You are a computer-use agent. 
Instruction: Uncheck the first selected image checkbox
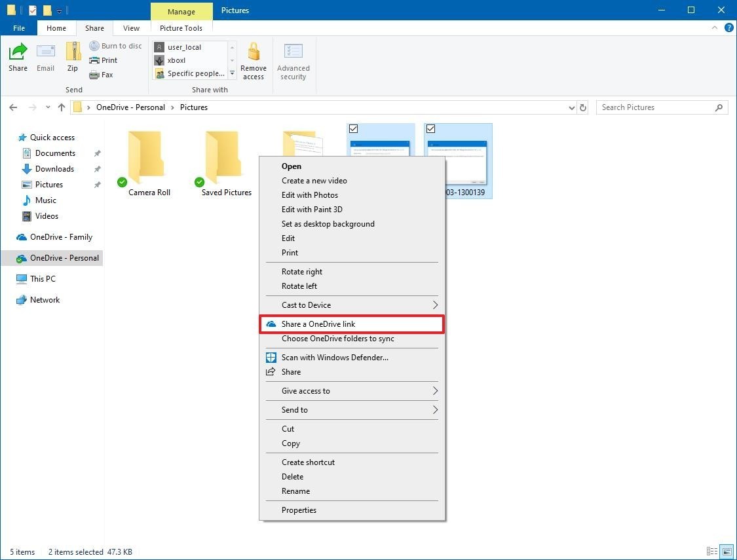pyautogui.click(x=354, y=129)
